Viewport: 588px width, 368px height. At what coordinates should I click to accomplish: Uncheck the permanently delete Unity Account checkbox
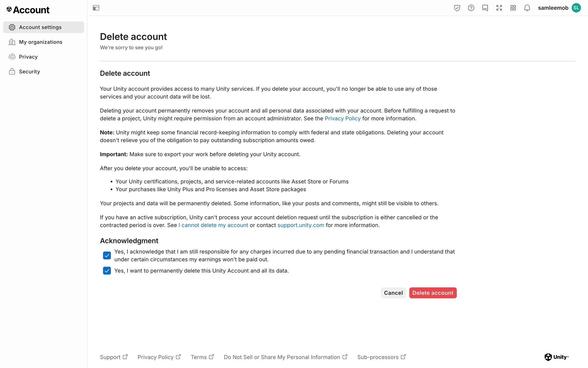point(107,271)
